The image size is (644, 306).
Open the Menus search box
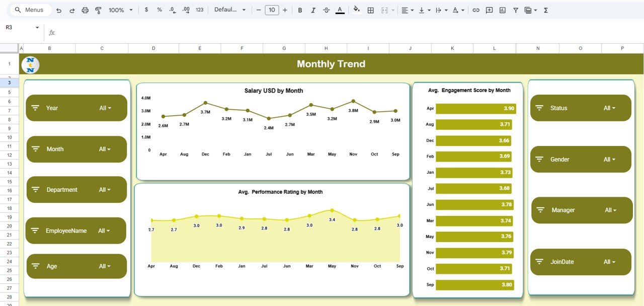30,10
